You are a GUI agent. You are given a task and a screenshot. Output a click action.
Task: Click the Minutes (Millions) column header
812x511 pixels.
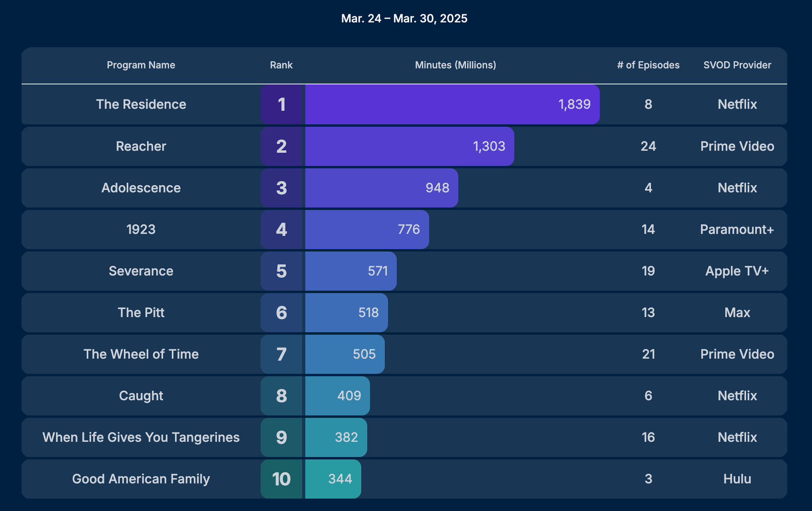pos(456,65)
